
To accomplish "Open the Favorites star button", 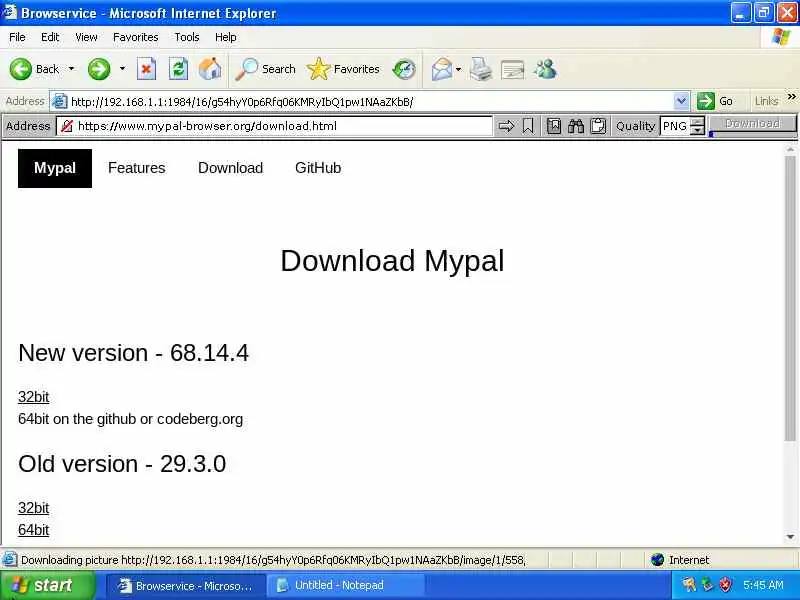I will coord(343,69).
